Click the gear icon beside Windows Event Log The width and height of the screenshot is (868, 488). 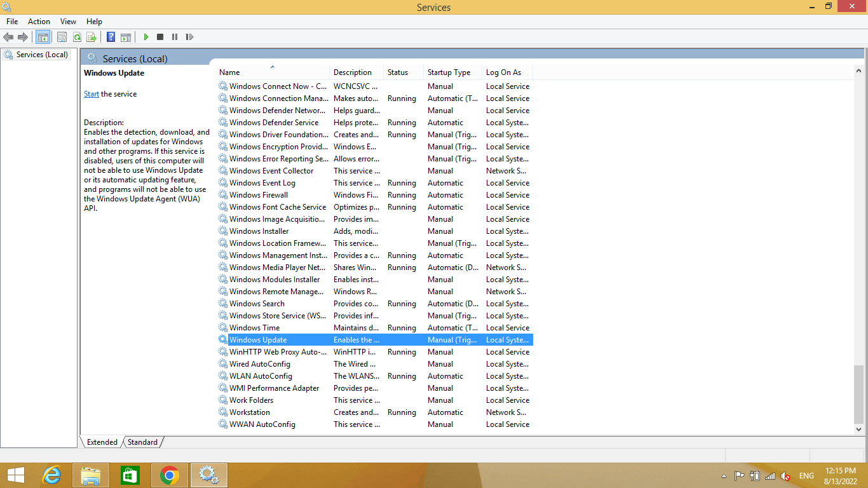pyautogui.click(x=223, y=183)
